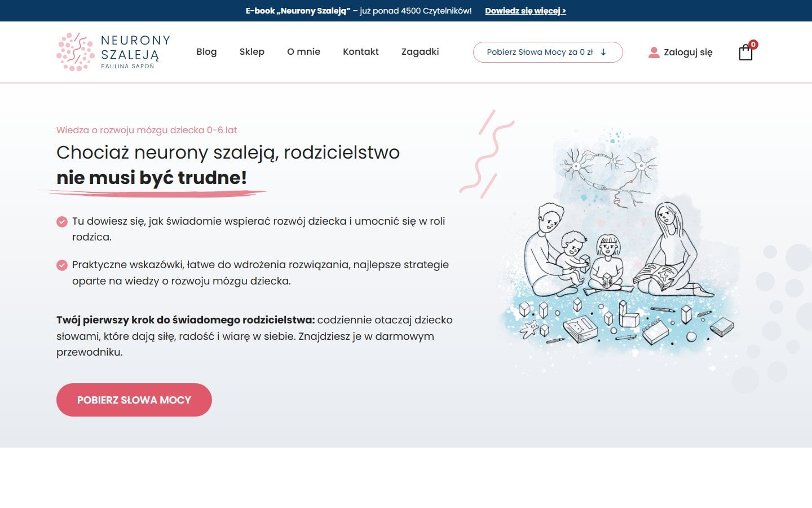
Task: Click Zaloguj się to log in
Action: coord(688,52)
